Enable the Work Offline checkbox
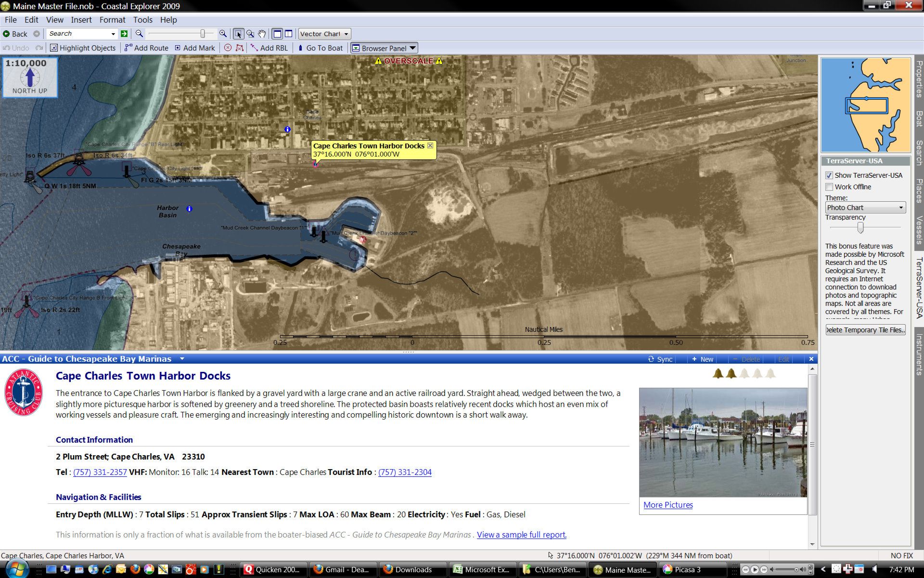 point(829,187)
